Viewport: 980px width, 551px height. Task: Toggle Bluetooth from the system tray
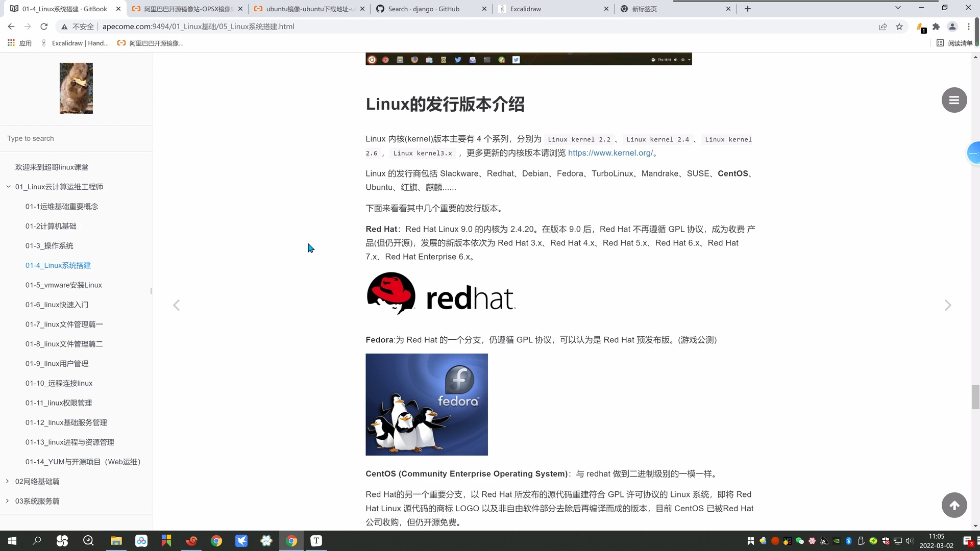point(848,541)
